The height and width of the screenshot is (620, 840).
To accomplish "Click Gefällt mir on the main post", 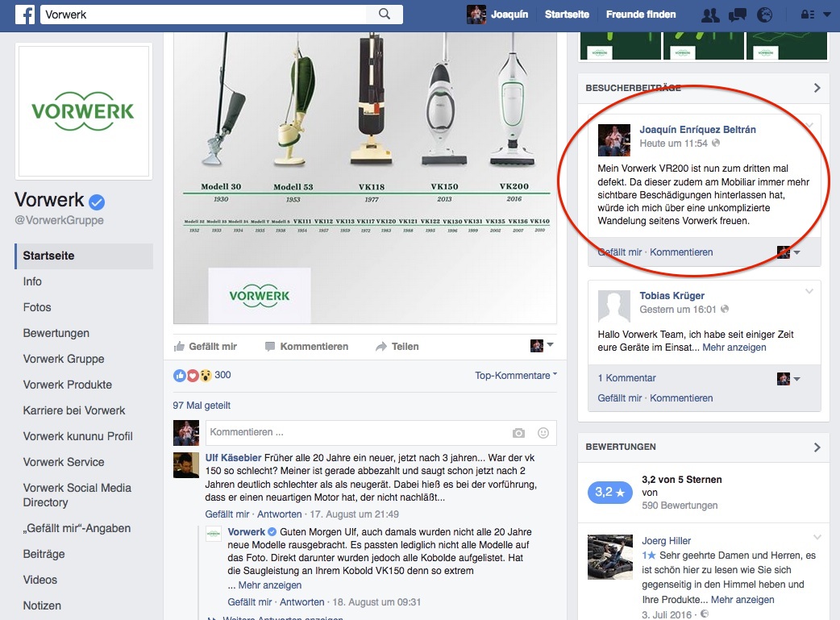I will pyautogui.click(x=206, y=347).
